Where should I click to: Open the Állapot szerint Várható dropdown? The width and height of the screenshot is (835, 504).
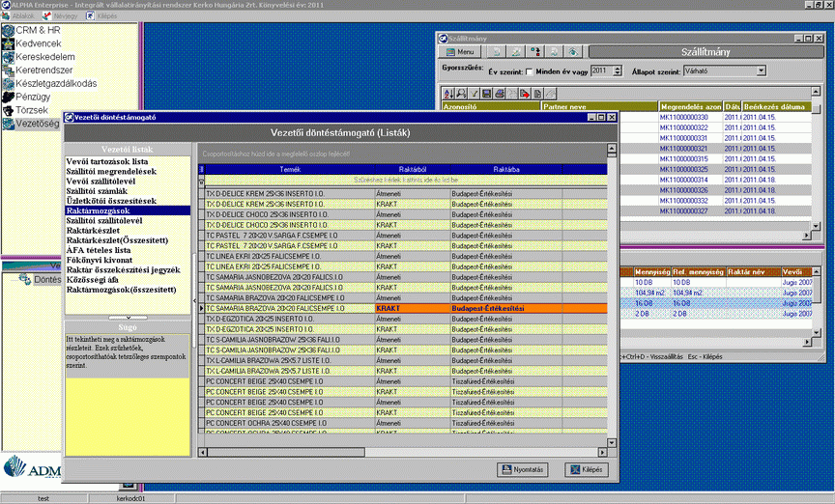[x=762, y=70]
